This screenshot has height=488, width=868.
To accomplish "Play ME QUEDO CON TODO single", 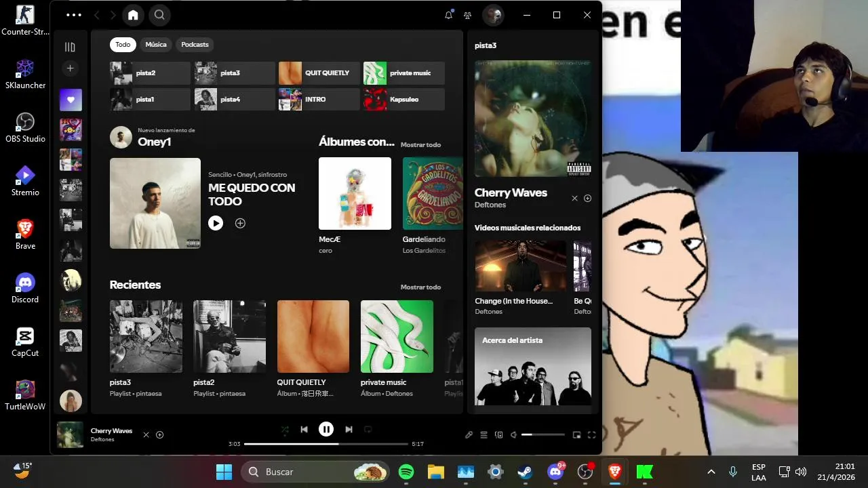I will (x=216, y=223).
